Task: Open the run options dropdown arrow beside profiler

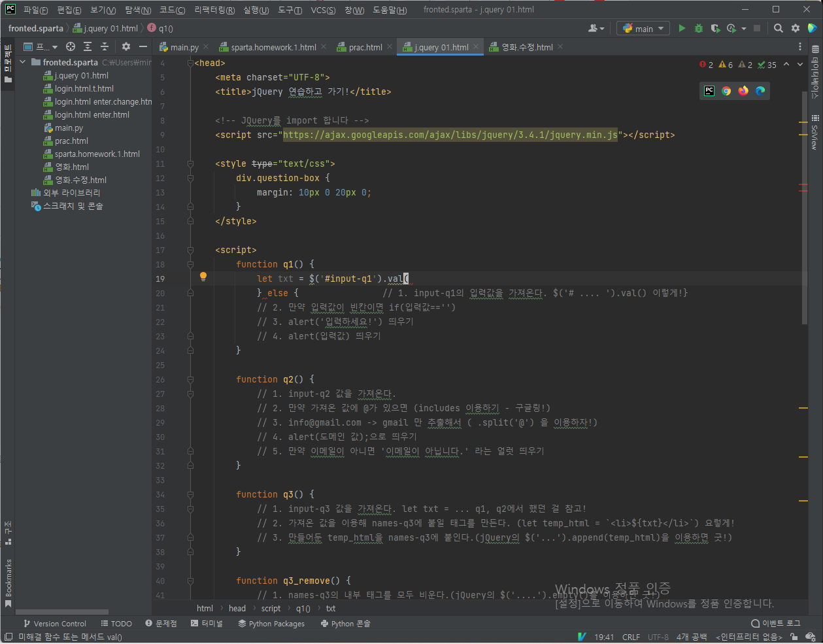Action: [744, 29]
